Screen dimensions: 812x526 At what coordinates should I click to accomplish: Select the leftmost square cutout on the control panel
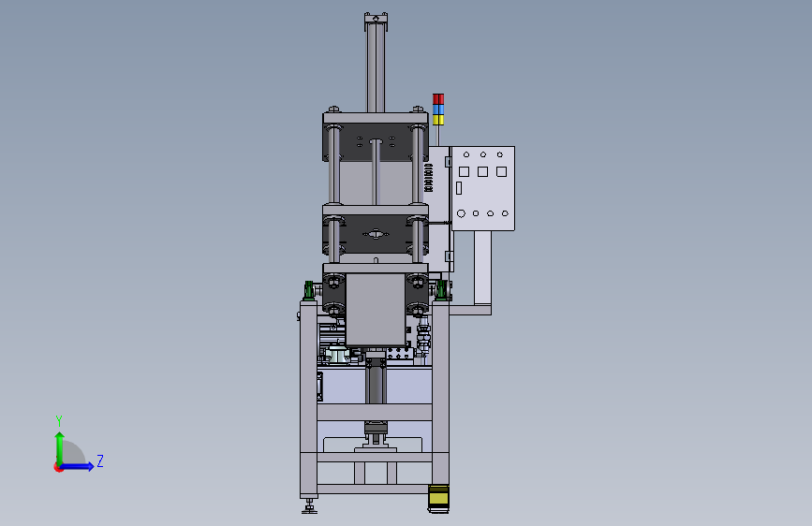[464, 171]
